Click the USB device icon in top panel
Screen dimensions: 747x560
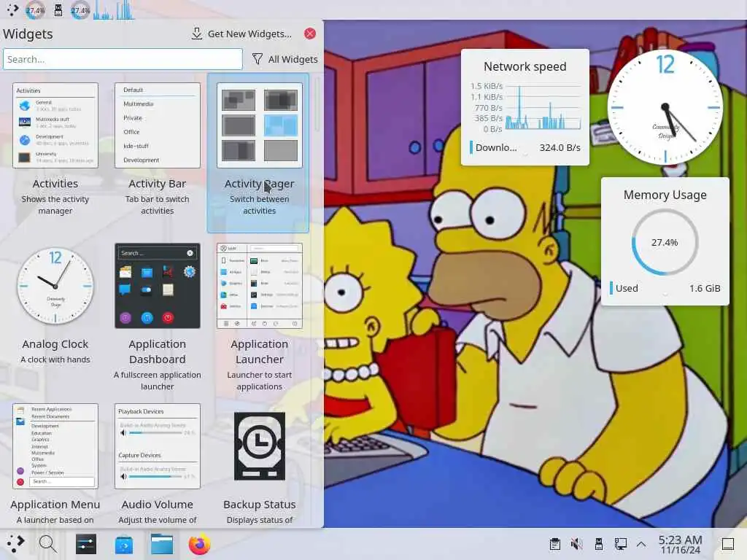[x=58, y=9]
